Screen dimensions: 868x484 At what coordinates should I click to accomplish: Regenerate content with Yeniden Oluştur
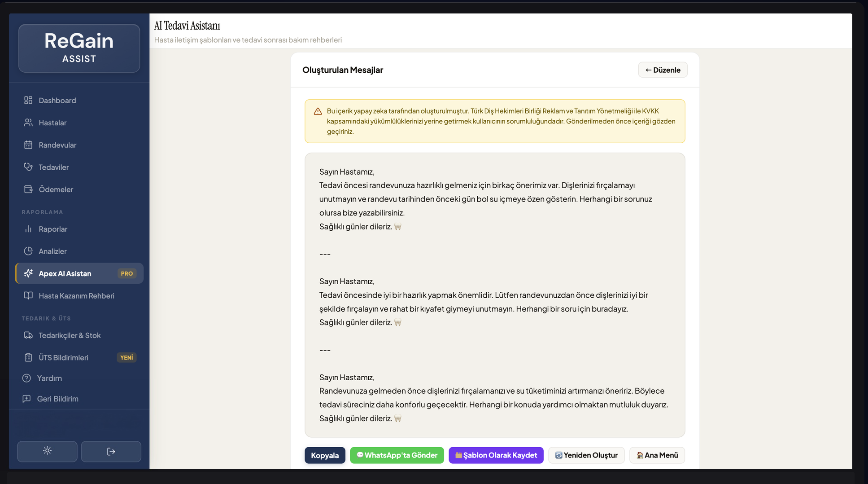(x=586, y=455)
